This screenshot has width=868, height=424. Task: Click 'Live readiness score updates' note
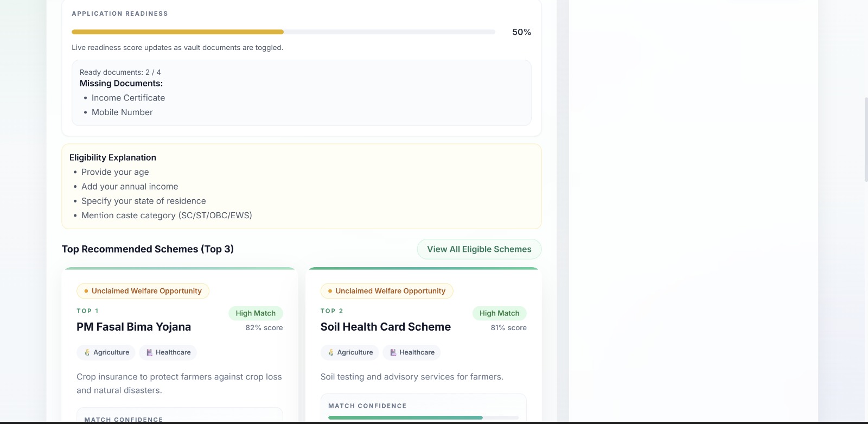pos(177,48)
